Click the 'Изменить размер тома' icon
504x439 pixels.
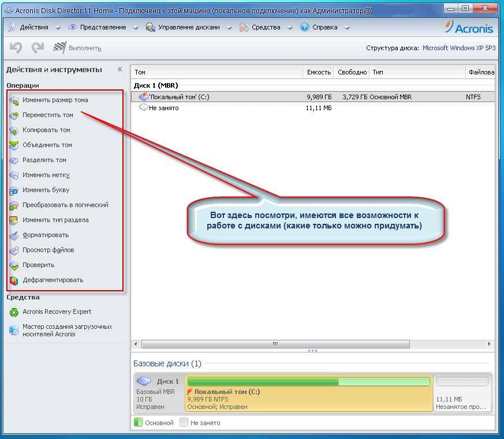coord(14,100)
